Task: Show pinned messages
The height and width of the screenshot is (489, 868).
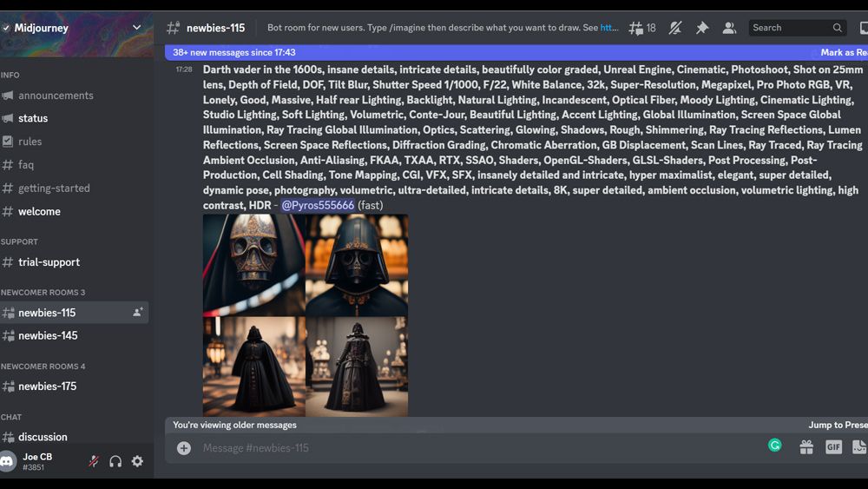Action: tap(702, 28)
